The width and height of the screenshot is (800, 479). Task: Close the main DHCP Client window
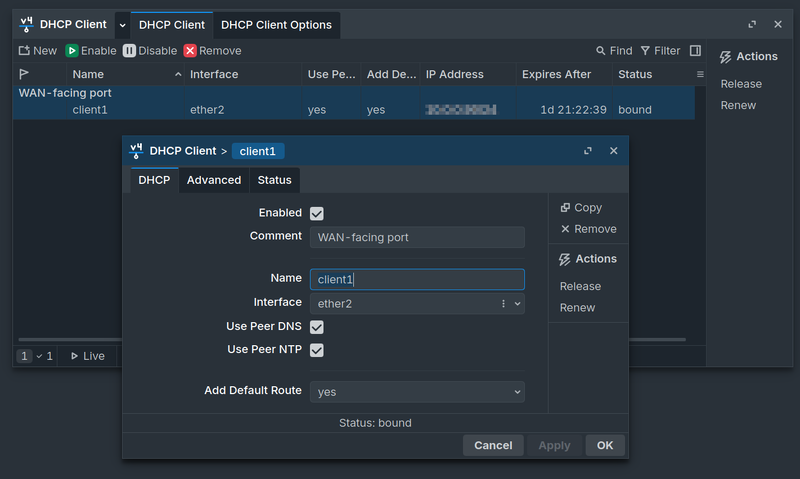click(778, 24)
